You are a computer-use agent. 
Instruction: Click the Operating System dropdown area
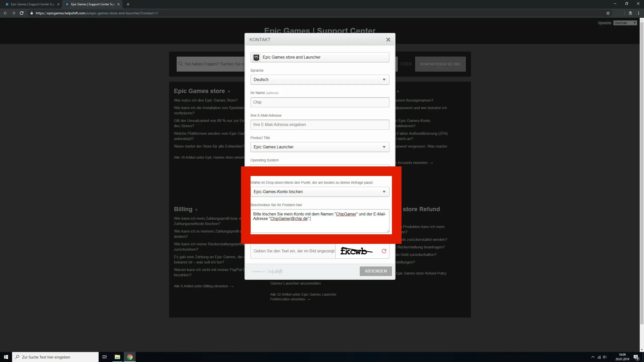[x=319, y=169]
